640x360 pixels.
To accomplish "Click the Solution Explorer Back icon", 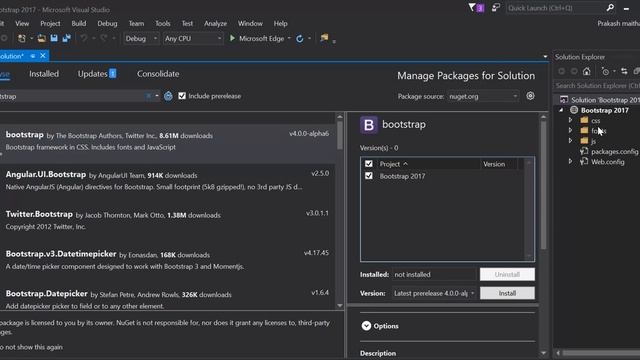I will (562, 71).
